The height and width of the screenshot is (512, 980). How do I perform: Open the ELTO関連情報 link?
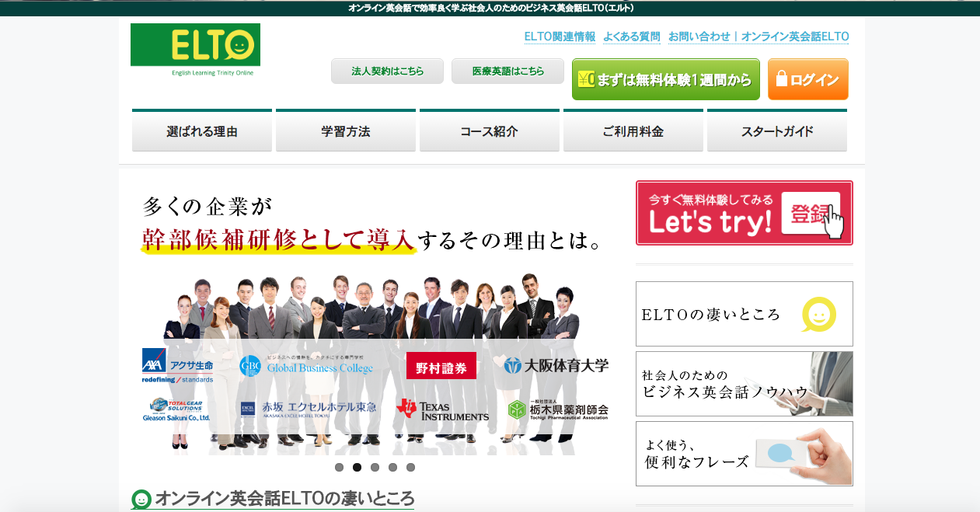click(x=560, y=37)
